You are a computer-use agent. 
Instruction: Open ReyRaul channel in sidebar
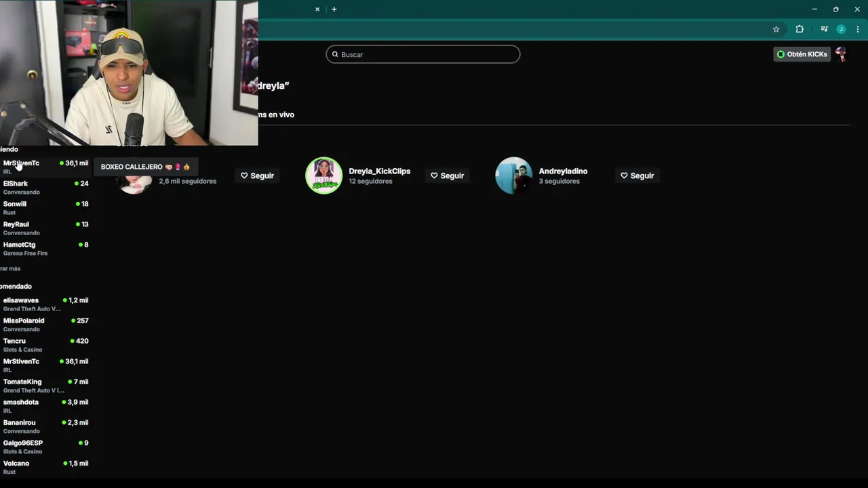pos(45,228)
